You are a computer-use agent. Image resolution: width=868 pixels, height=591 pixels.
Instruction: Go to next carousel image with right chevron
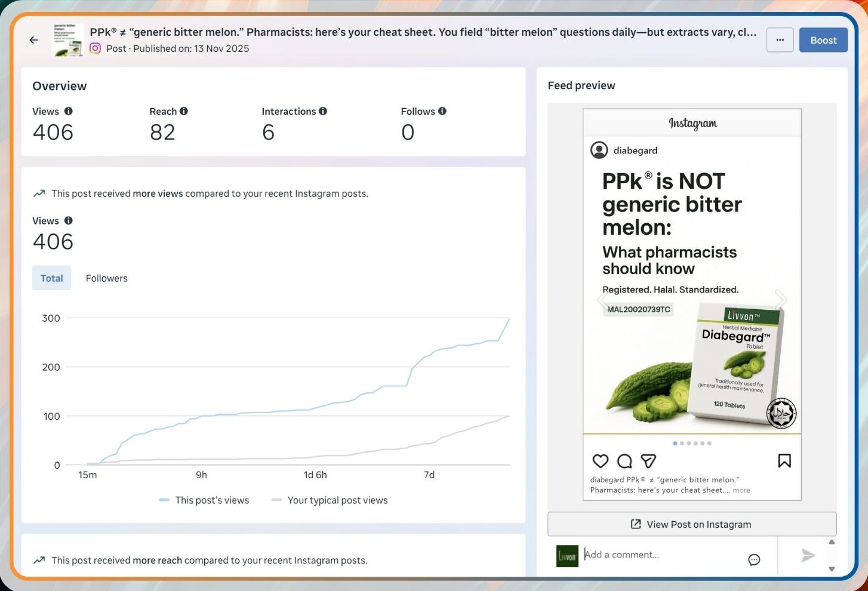pos(781,298)
